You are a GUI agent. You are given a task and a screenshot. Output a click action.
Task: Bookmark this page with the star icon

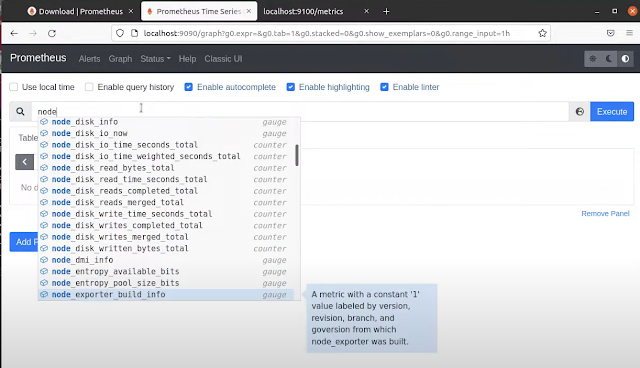point(542,33)
